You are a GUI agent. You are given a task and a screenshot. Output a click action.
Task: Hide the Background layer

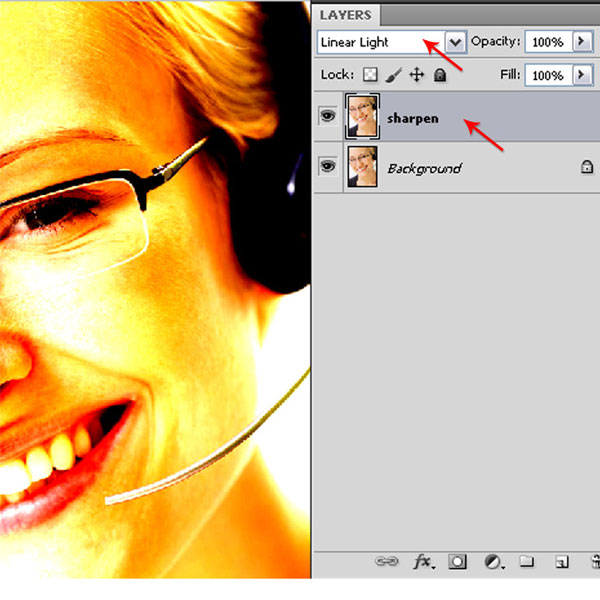[x=327, y=167]
